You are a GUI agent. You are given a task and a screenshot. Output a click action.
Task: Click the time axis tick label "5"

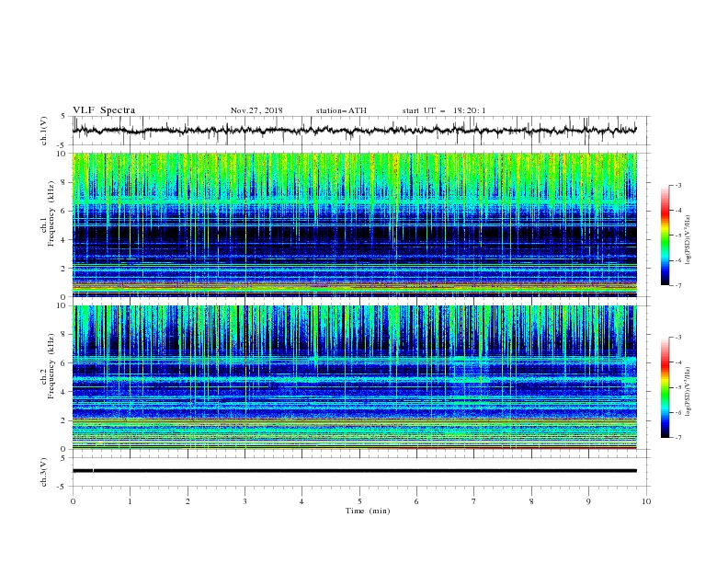[359, 501]
